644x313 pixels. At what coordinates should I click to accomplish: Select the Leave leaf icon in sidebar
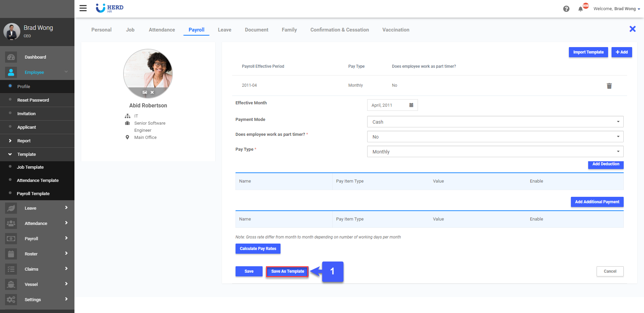click(x=10, y=208)
